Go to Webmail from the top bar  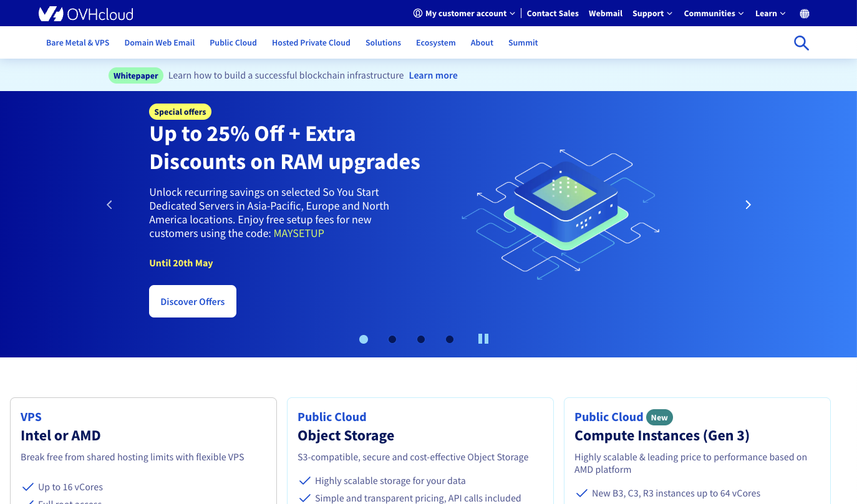tap(605, 13)
